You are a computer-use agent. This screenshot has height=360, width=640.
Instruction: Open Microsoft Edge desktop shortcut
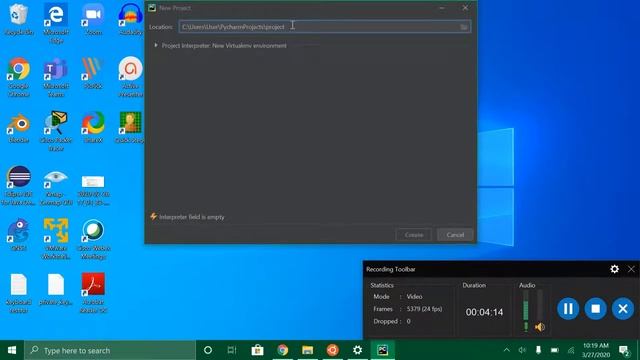[x=56, y=22]
